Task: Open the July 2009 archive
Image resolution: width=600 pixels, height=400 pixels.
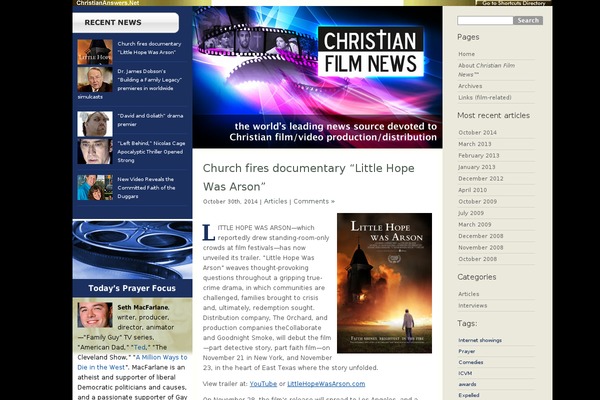Action: (471, 213)
